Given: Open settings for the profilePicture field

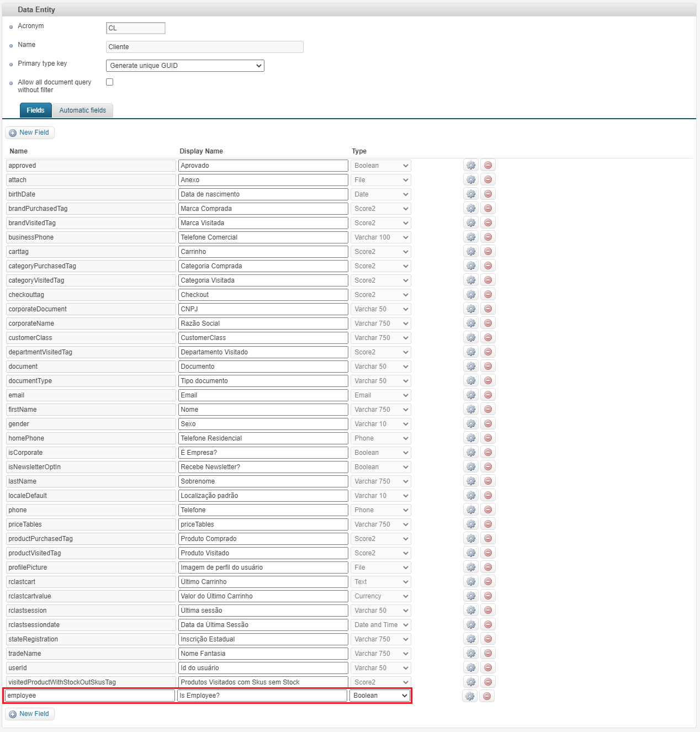Looking at the screenshot, I should [x=470, y=566].
